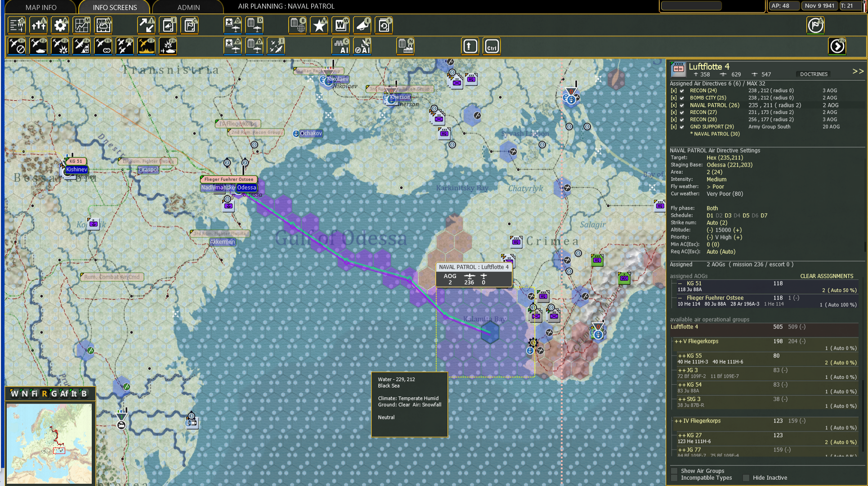This screenshot has height=486, width=868.
Task: Click the >> arrows beside Luftflotte 4
Action: 858,72
